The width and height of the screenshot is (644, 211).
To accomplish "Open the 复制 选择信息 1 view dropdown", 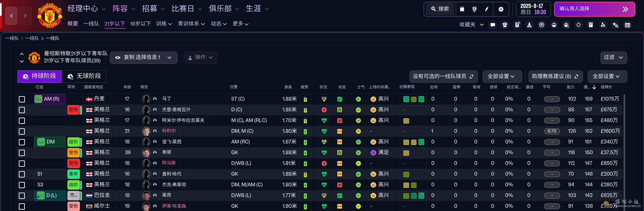I will point(144,58).
